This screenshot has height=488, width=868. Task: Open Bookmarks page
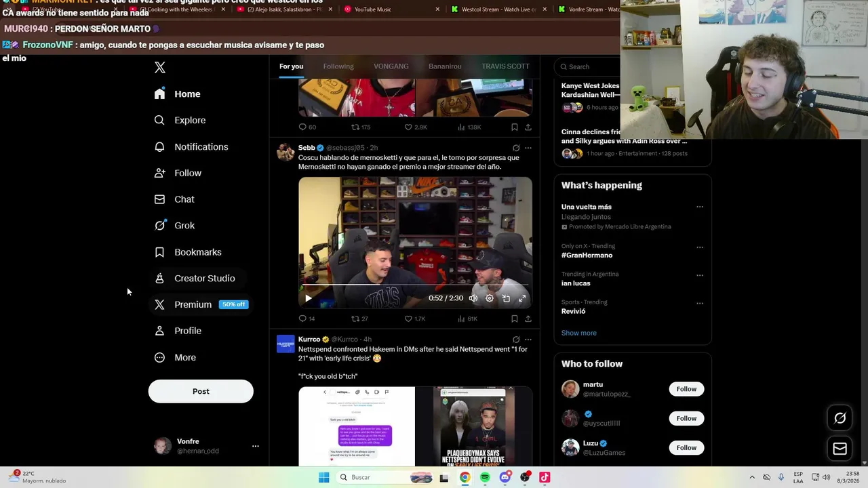click(189, 252)
